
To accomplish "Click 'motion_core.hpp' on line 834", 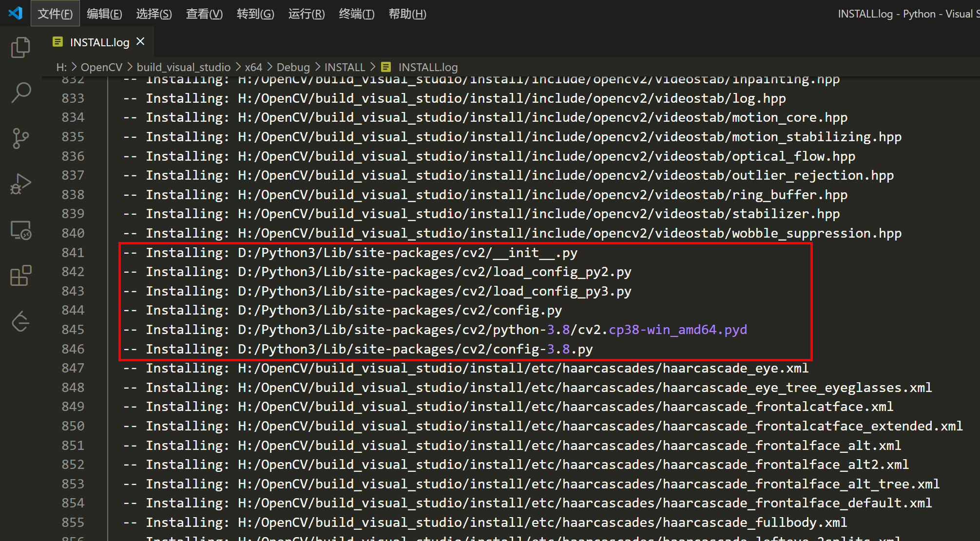I will 790,117.
